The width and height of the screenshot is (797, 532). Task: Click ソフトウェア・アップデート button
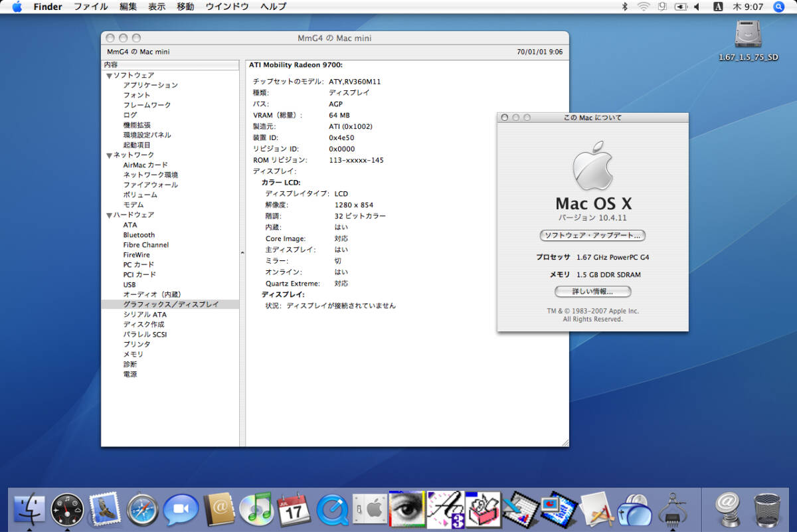coord(592,235)
